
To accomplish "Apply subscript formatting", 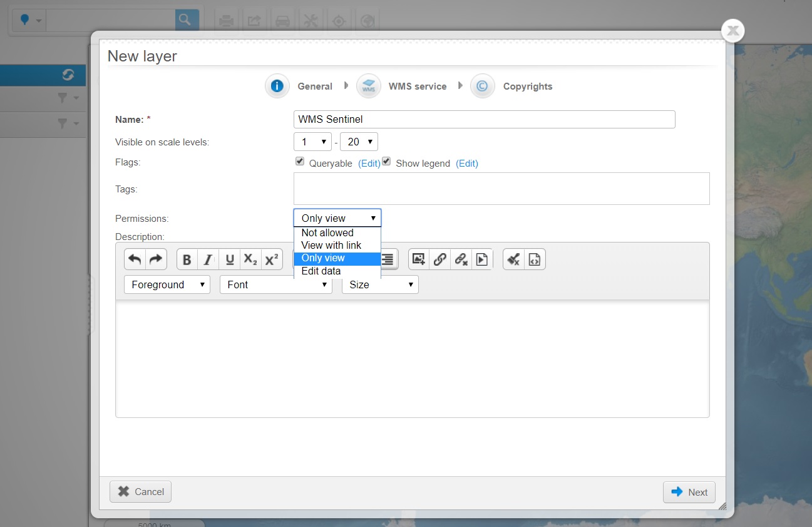I will pyautogui.click(x=250, y=259).
